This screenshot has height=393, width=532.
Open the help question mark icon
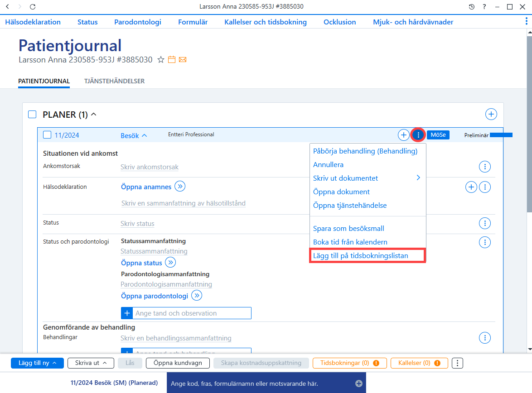pyautogui.click(x=484, y=7)
